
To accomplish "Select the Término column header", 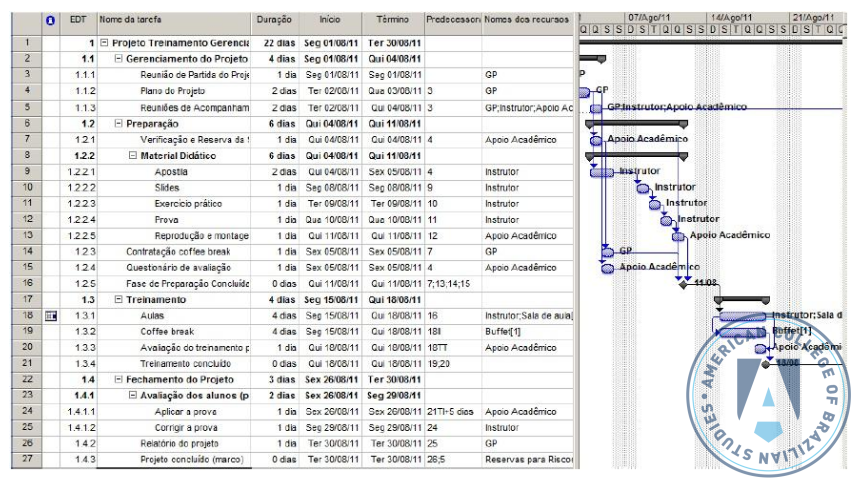I will (393, 24).
